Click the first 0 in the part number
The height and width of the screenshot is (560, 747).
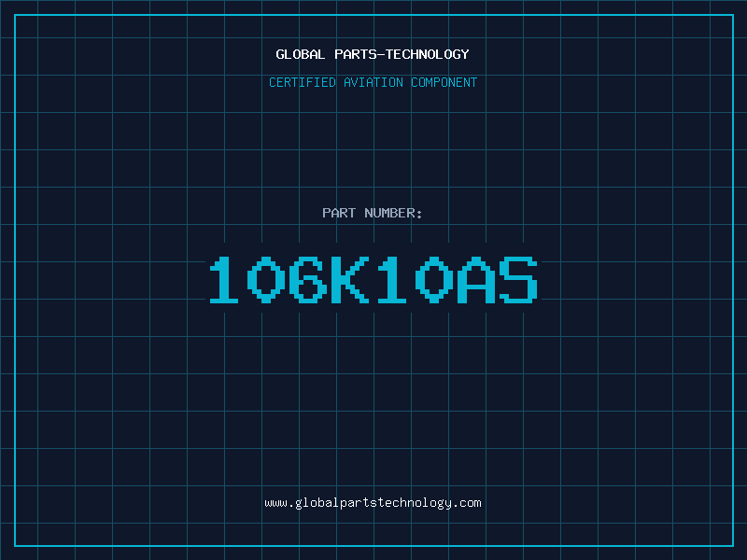coord(267,280)
